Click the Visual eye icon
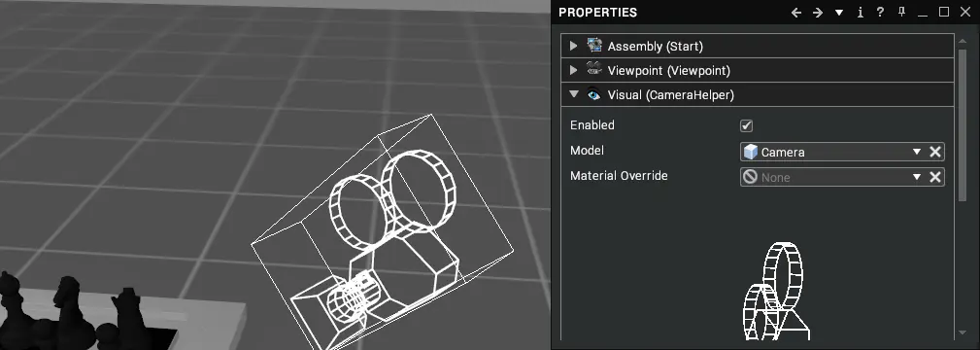Screen dimensions: 980x350 tap(593, 94)
